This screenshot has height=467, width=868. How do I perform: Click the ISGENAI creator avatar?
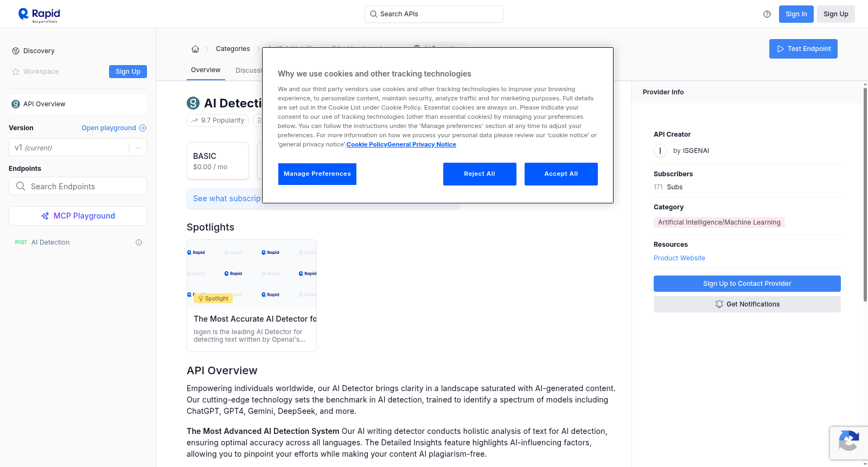click(x=660, y=151)
